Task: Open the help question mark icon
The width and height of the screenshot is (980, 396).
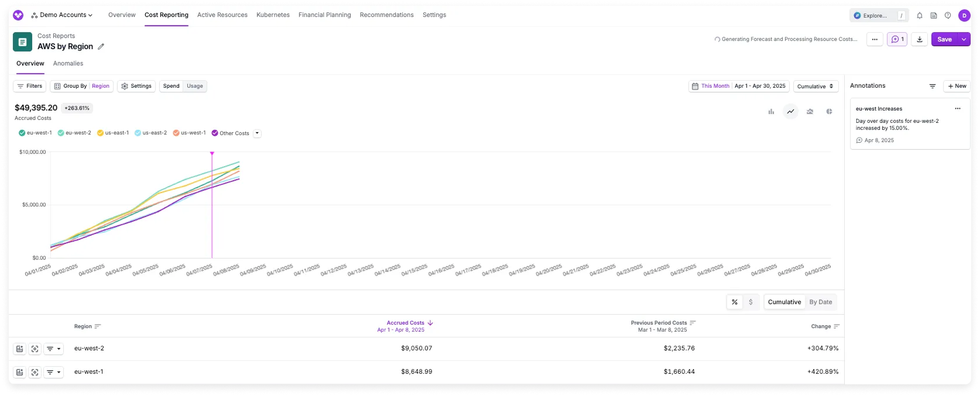Action: click(x=948, y=16)
